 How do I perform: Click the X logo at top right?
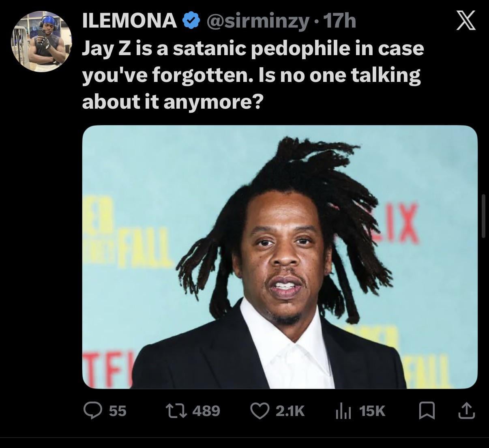[465, 21]
